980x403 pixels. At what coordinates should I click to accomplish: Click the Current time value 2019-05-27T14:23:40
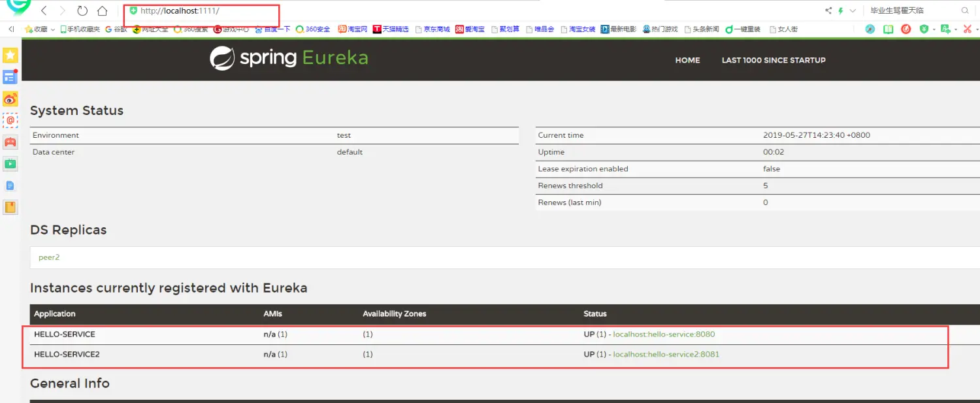(x=817, y=135)
